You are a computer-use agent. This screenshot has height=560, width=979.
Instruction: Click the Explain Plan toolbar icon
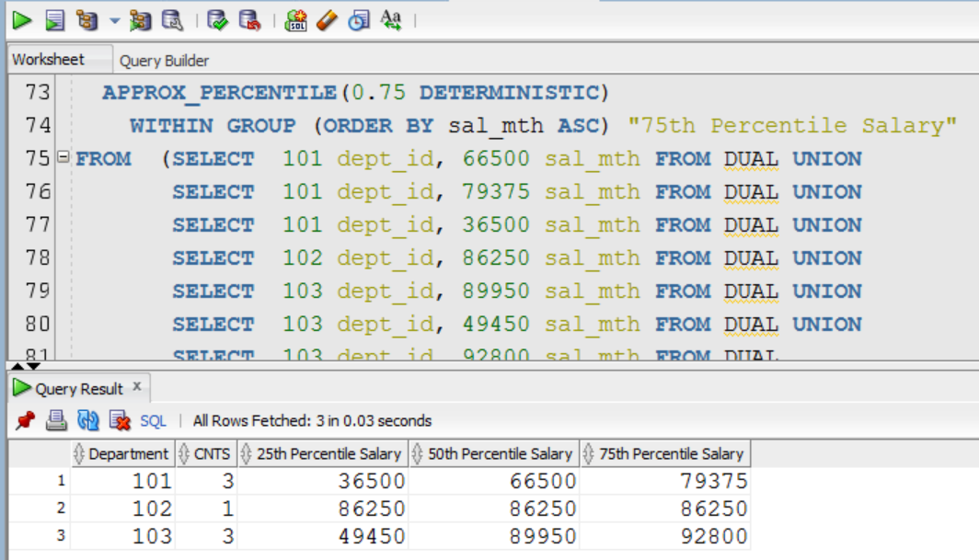point(86,20)
